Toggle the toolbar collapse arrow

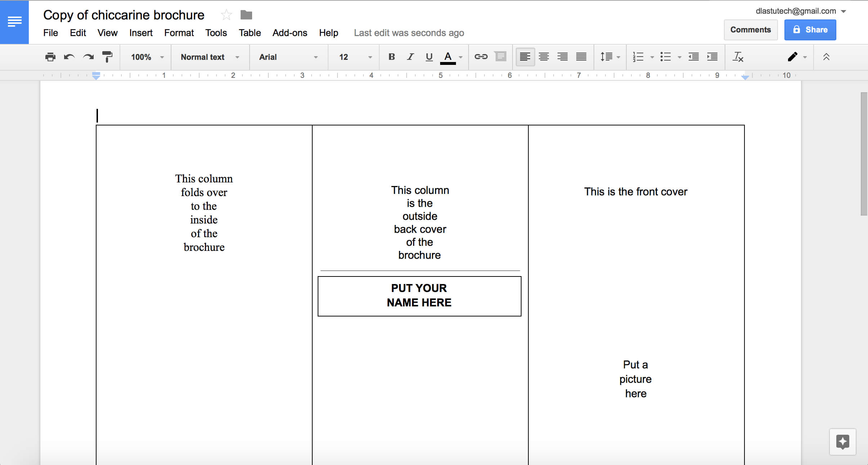(x=826, y=56)
